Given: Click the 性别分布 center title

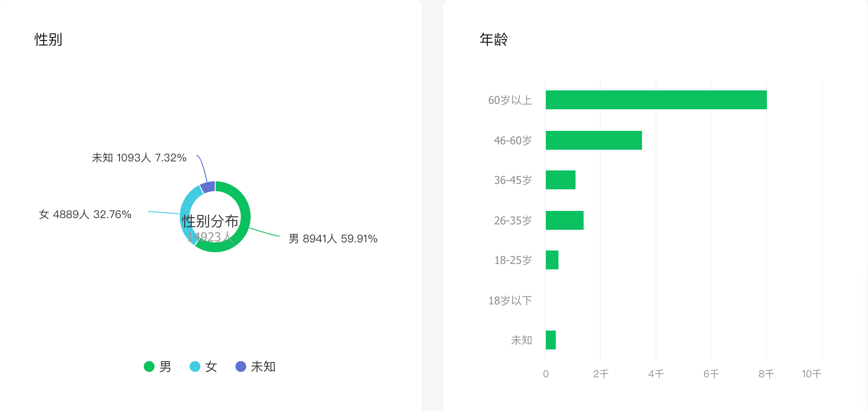Looking at the screenshot, I should (x=210, y=221).
